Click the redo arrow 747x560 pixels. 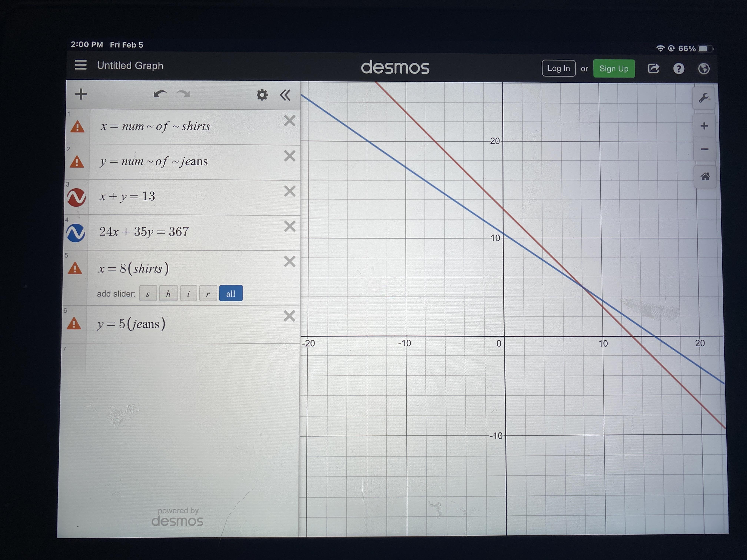(x=184, y=94)
